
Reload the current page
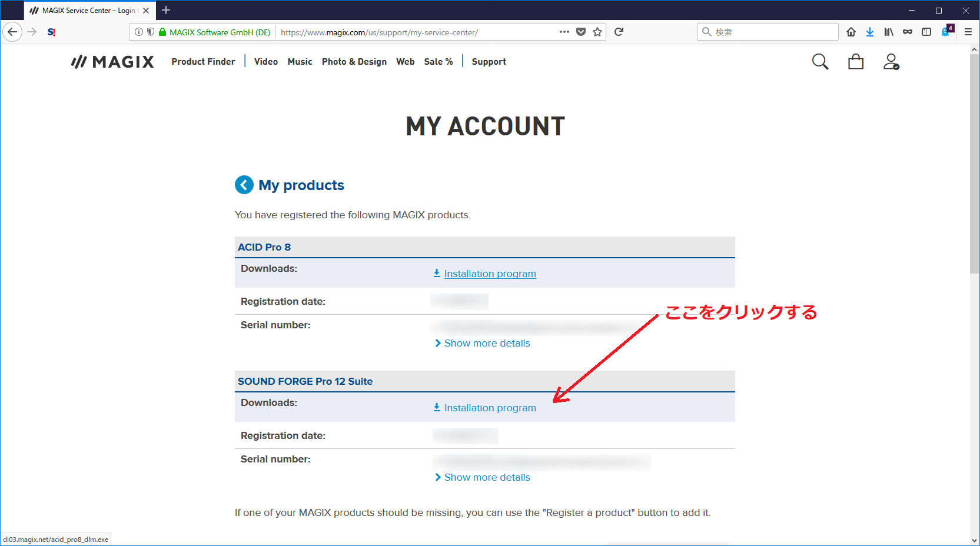pyautogui.click(x=619, y=32)
